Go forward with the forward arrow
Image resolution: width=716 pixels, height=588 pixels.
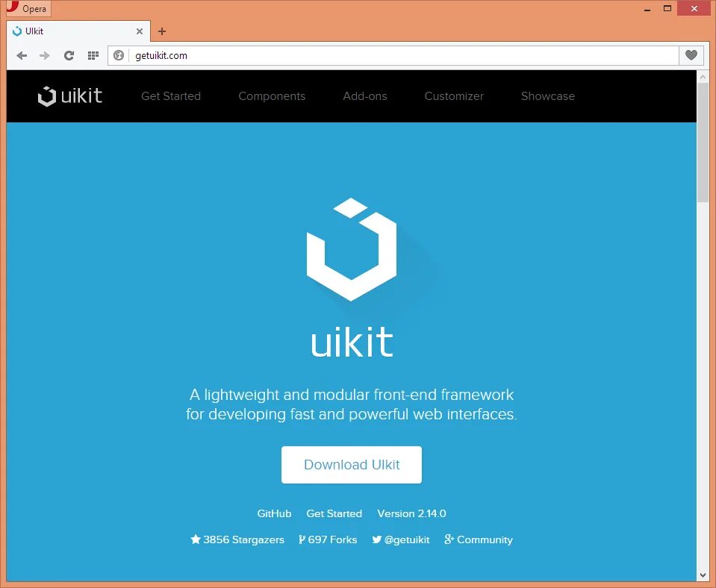point(45,56)
